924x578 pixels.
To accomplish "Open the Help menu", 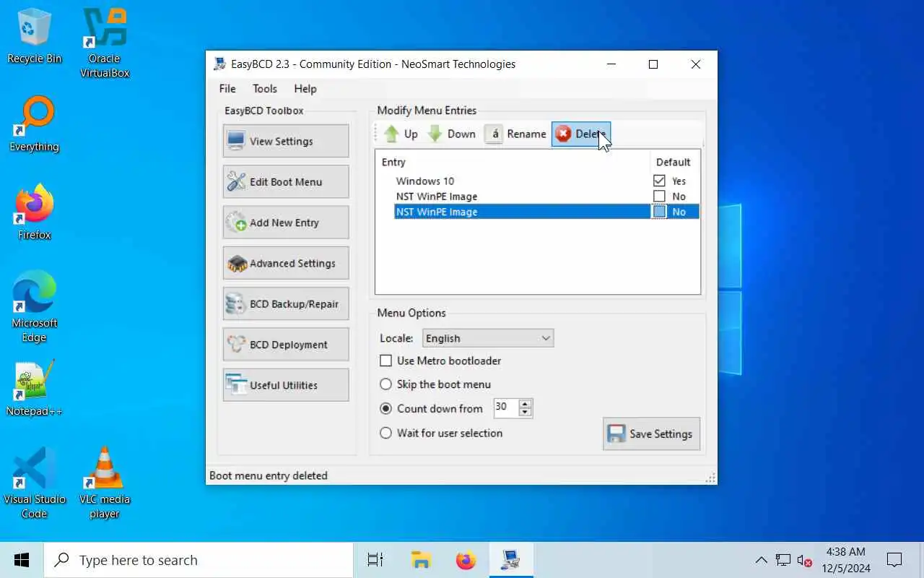I will point(305,88).
